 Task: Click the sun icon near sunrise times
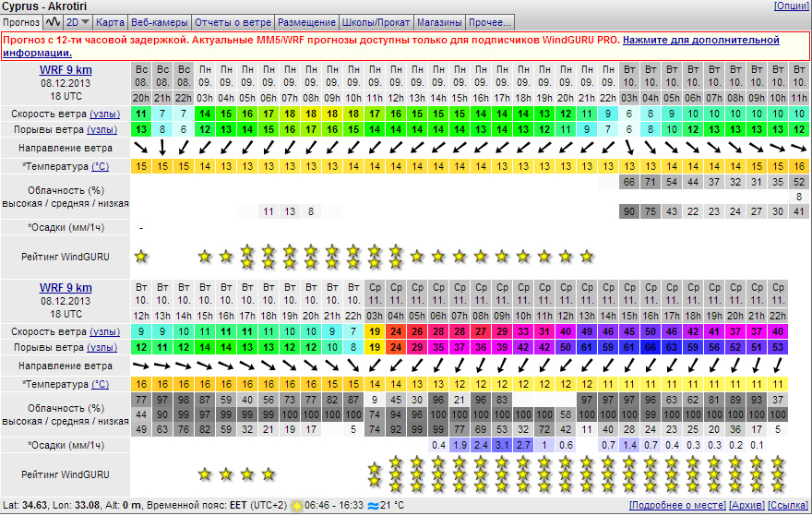297,506
